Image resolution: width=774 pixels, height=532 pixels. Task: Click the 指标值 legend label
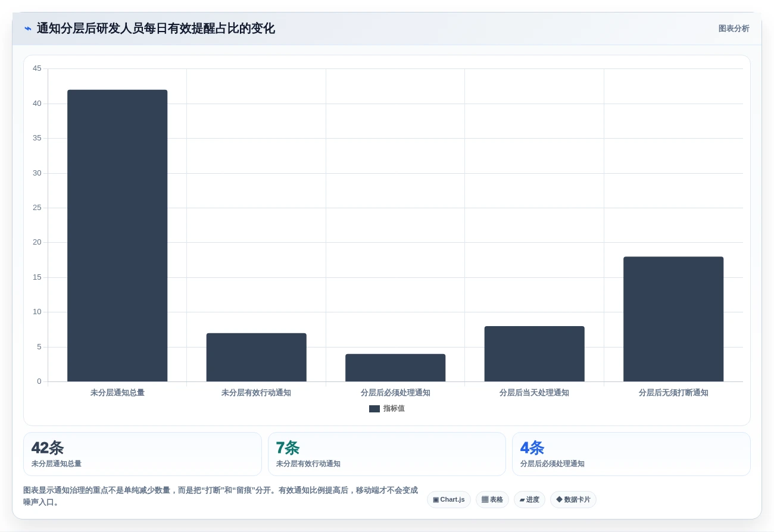pyautogui.click(x=394, y=409)
